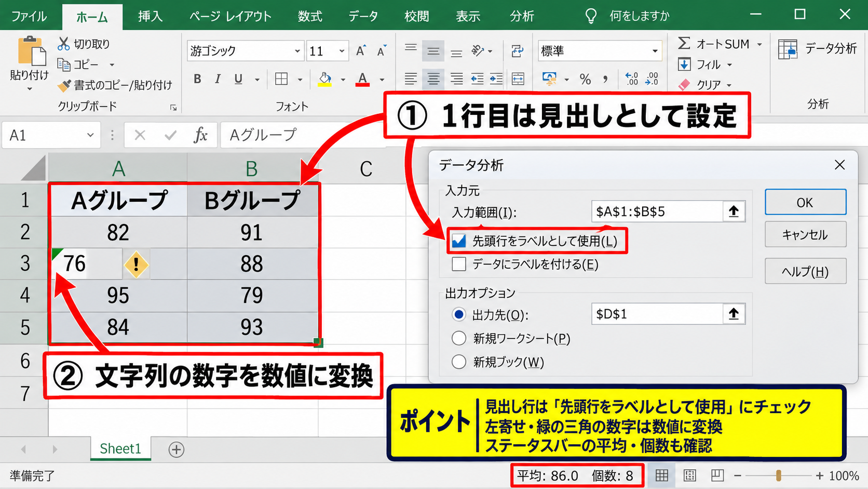Click the Paste (貼り付け) clipboard icon

[32, 51]
